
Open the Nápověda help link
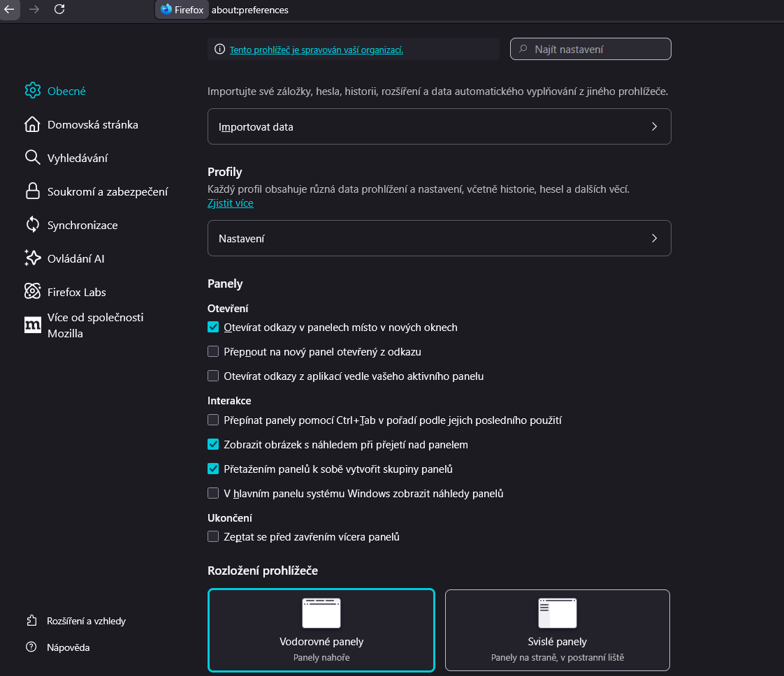[x=68, y=647]
